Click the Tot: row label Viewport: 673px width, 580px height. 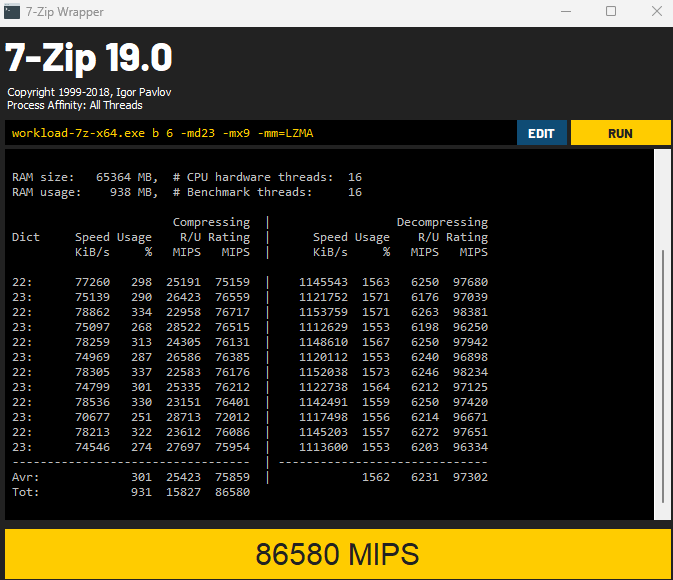pos(26,492)
